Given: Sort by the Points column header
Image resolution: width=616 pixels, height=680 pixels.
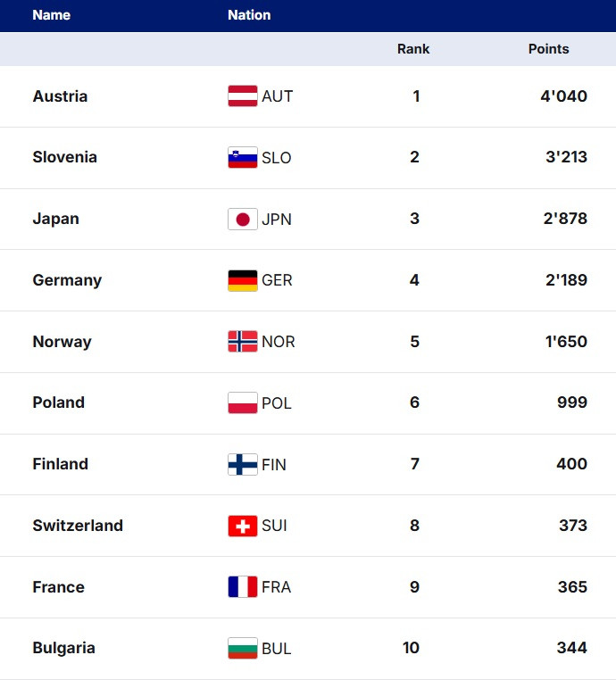Looking at the screenshot, I should point(548,49).
